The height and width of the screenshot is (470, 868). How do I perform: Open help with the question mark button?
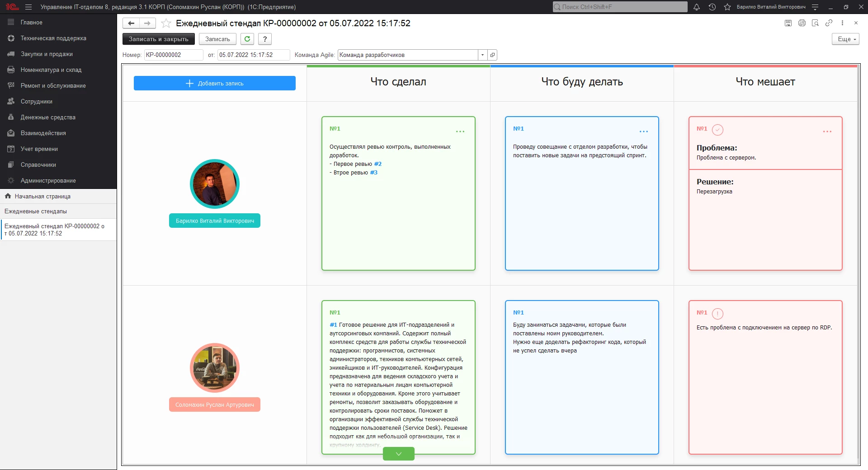[265, 39]
